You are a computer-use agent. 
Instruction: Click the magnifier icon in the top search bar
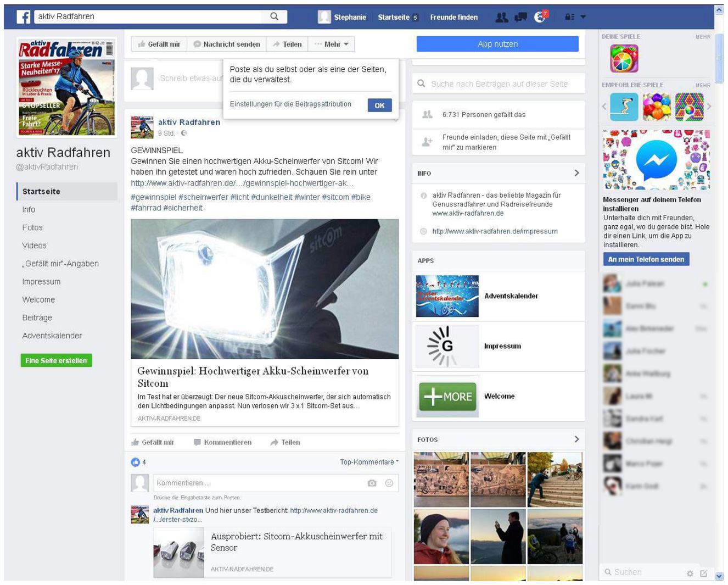tap(275, 16)
